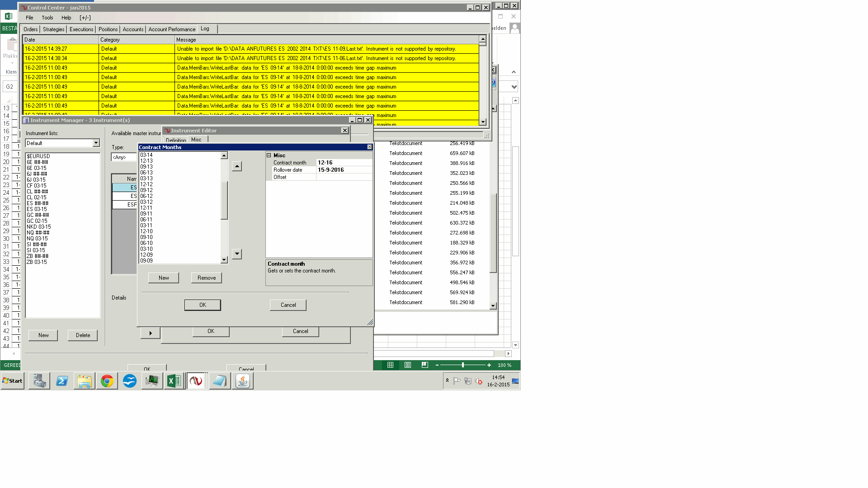Image resolution: width=868 pixels, height=488 pixels.
Task: Click New to add contract month
Action: click(164, 278)
